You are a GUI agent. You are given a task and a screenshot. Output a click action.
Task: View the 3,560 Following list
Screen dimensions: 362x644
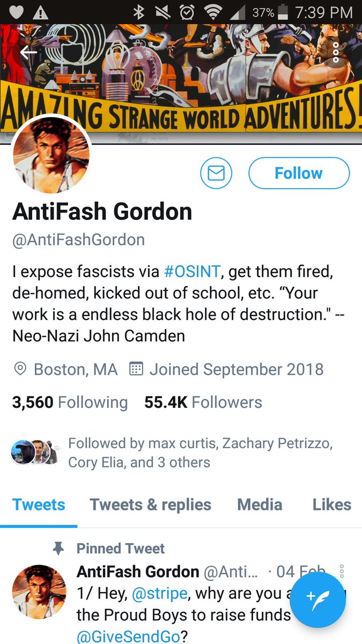[70, 402]
